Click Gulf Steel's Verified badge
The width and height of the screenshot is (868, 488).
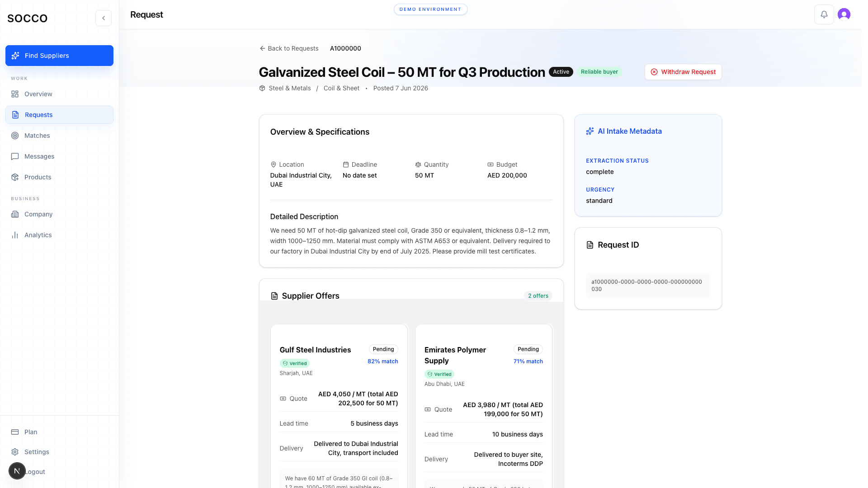294,363
